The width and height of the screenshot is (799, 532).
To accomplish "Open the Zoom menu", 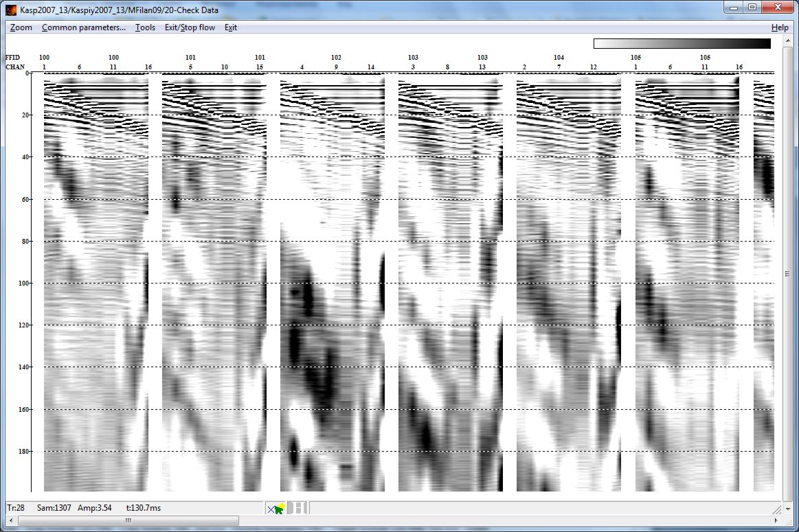I will tap(21, 27).
